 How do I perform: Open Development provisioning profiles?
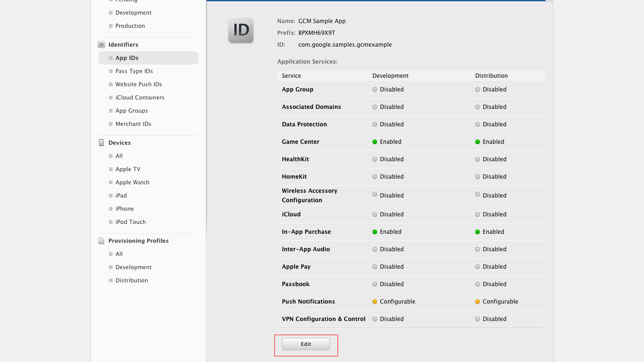pos(133,267)
